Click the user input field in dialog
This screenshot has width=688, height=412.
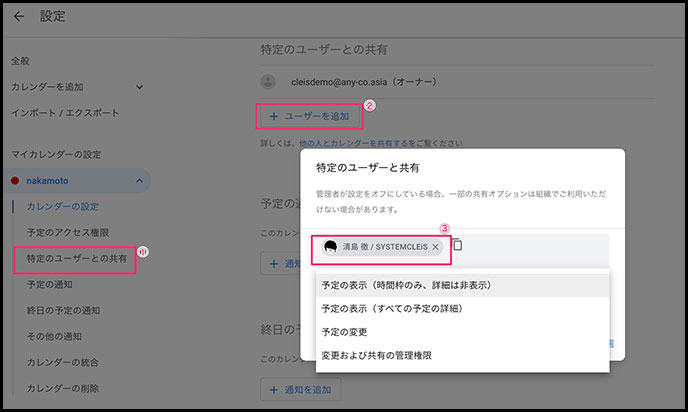[462, 251]
